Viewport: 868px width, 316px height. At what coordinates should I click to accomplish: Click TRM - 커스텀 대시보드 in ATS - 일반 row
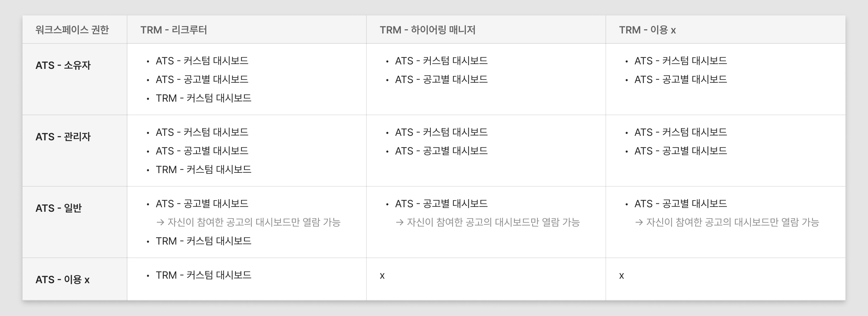pos(203,241)
